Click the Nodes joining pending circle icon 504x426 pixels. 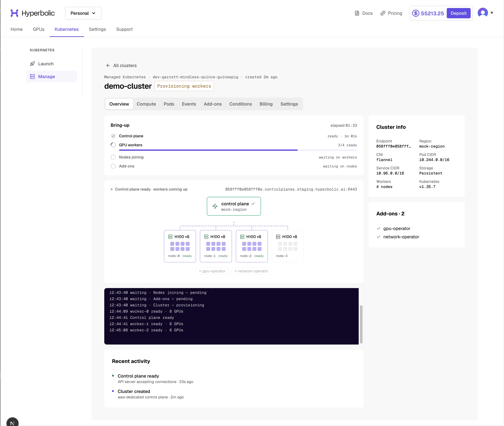pyautogui.click(x=113, y=157)
